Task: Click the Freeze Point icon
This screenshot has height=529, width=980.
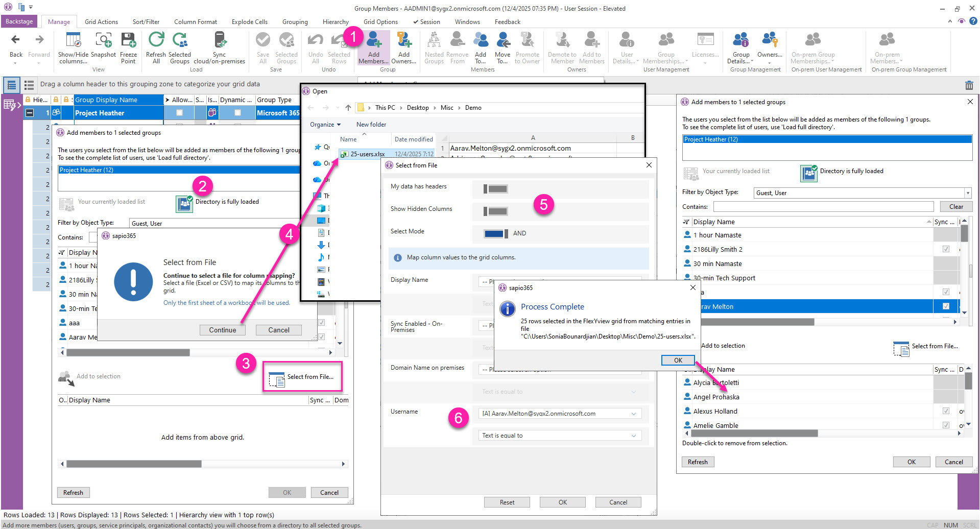Action: [x=128, y=40]
